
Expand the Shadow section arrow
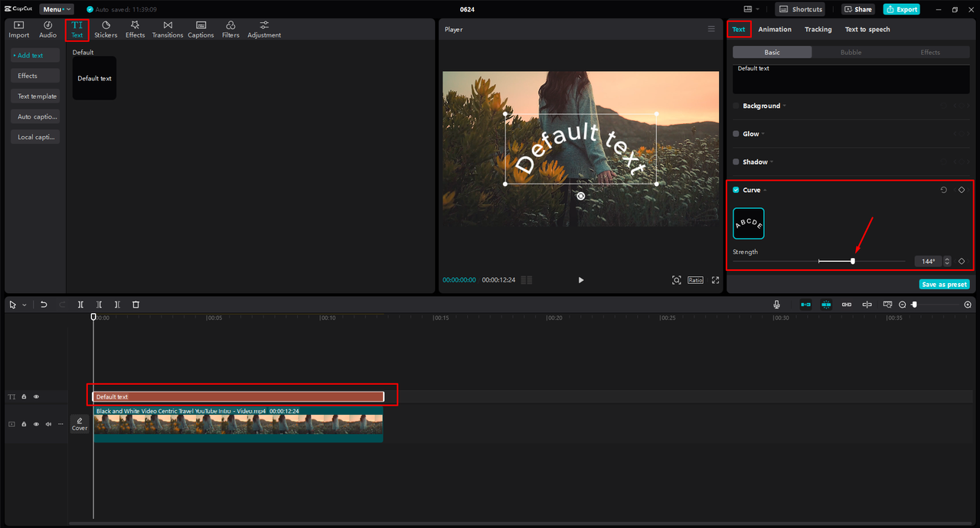pyautogui.click(x=772, y=162)
